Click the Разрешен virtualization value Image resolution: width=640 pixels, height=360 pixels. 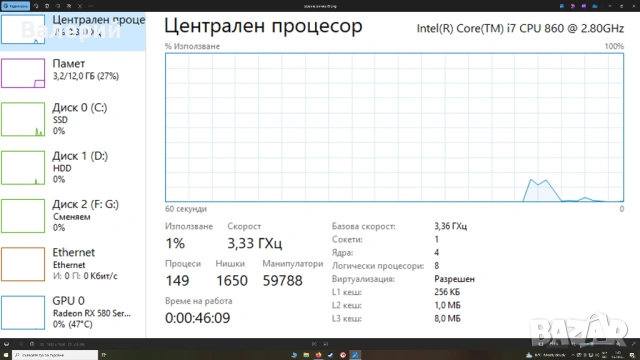click(x=454, y=279)
